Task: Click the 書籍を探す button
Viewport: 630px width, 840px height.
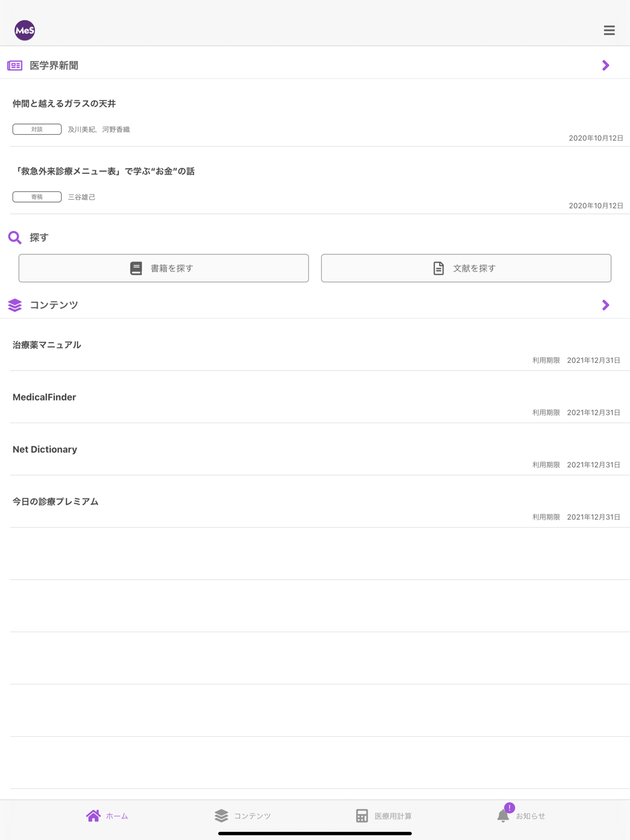Action: tap(164, 268)
